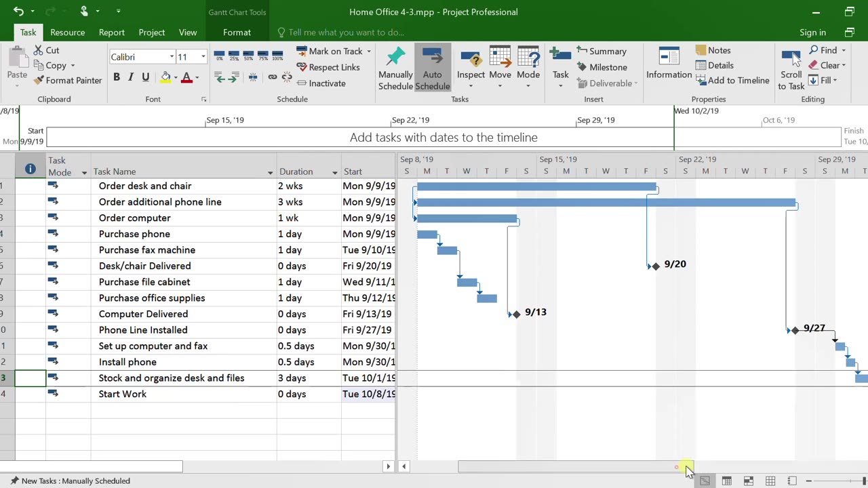Open Copy dropdown arrow
This screenshot has height=488, width=868.
click(73, 66)
